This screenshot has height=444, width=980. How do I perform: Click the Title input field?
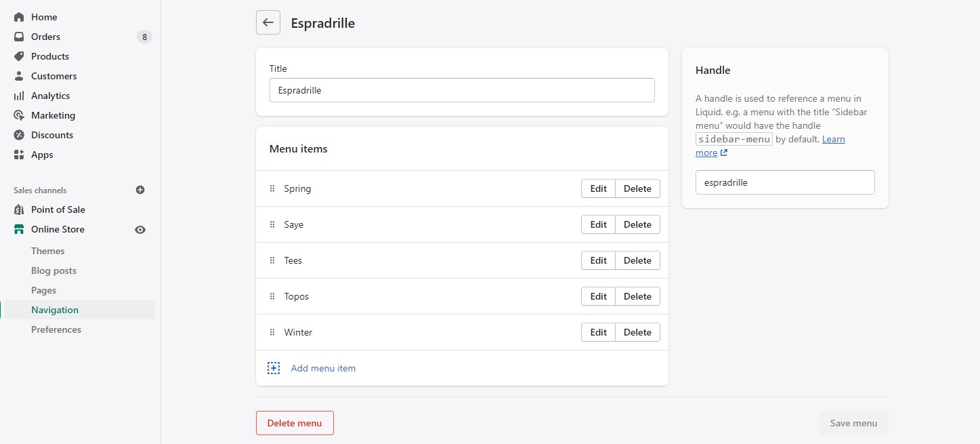coord(462,90)
